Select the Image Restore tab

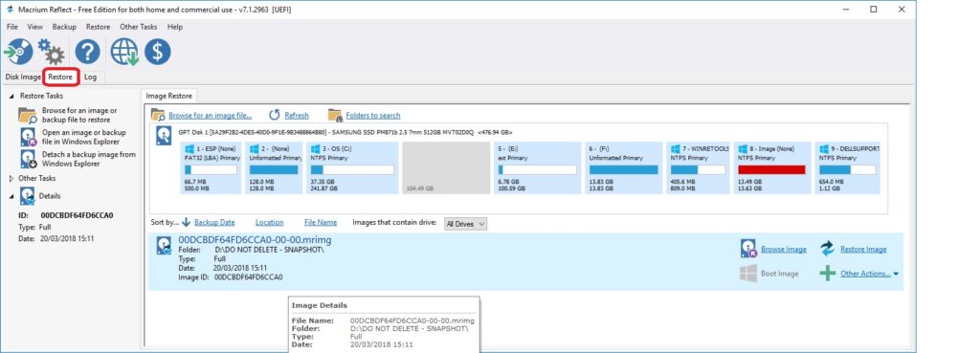[168, 96]
